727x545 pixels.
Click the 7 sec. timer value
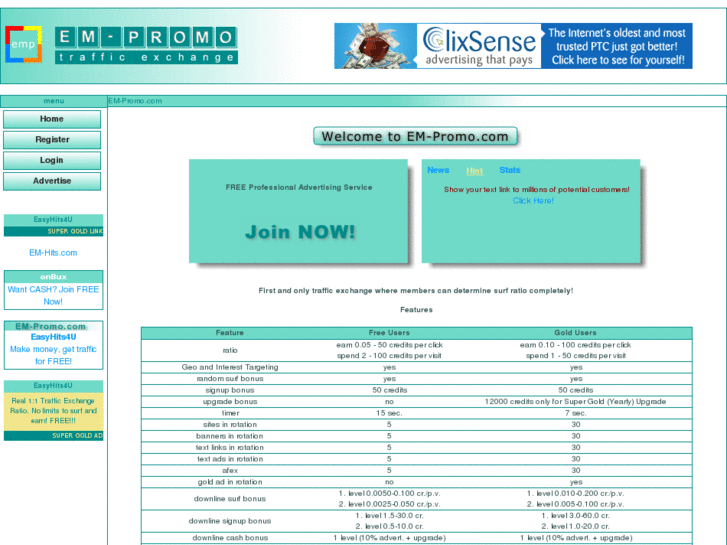pyautogui.click(x=575, y=413)
